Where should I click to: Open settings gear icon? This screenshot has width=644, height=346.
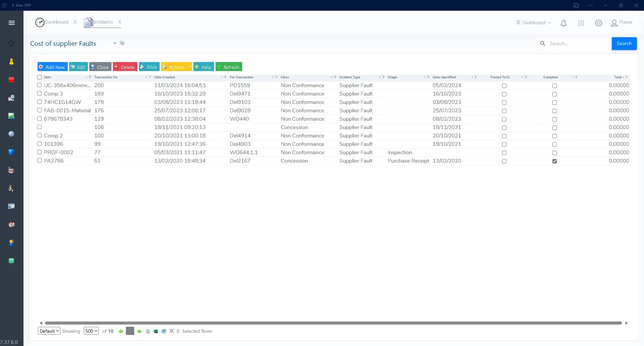tap(599, 23)
